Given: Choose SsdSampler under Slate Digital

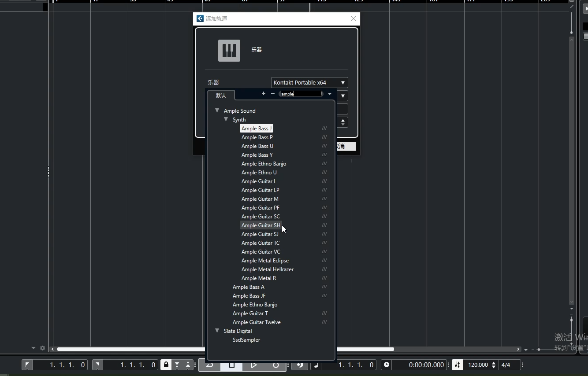Looking at the screenshot, I should click(x=246, y=339).
